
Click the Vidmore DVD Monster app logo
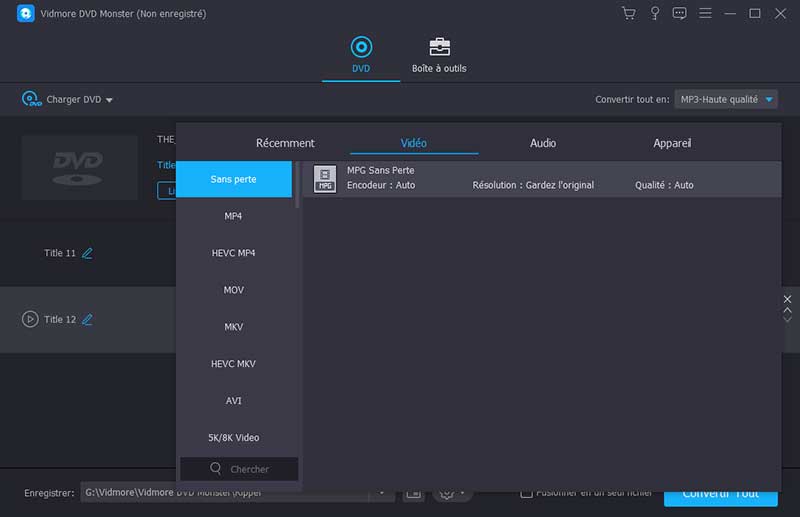26,13
